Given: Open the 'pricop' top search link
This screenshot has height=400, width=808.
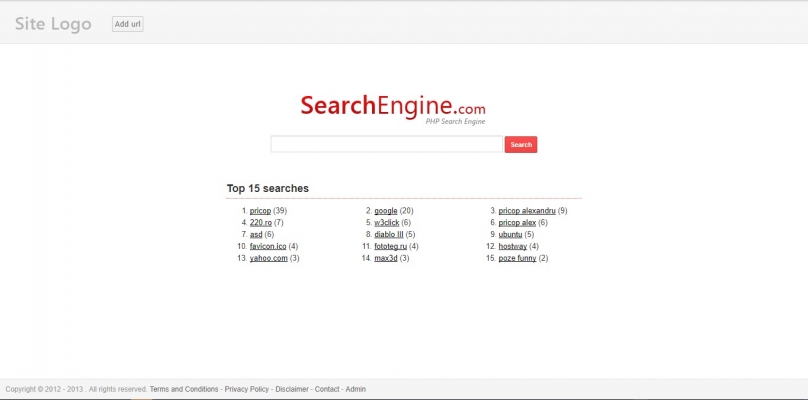Looking at the screenshot, I should click(260, 211).
